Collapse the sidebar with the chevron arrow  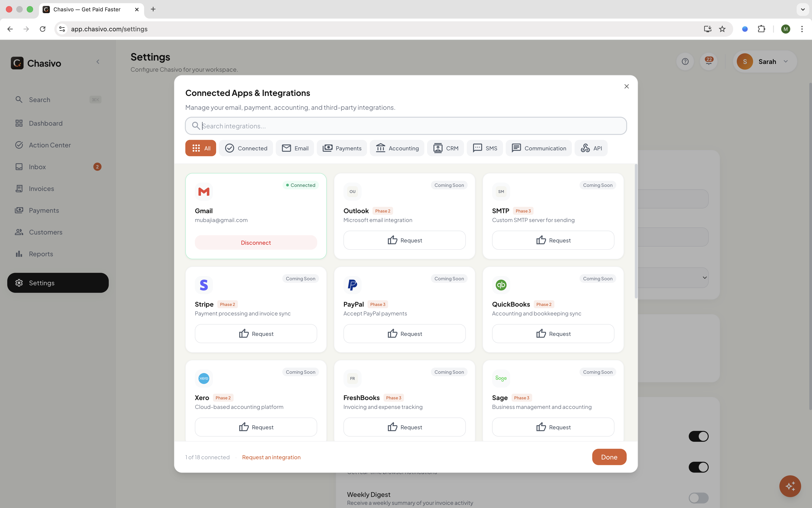98,62
